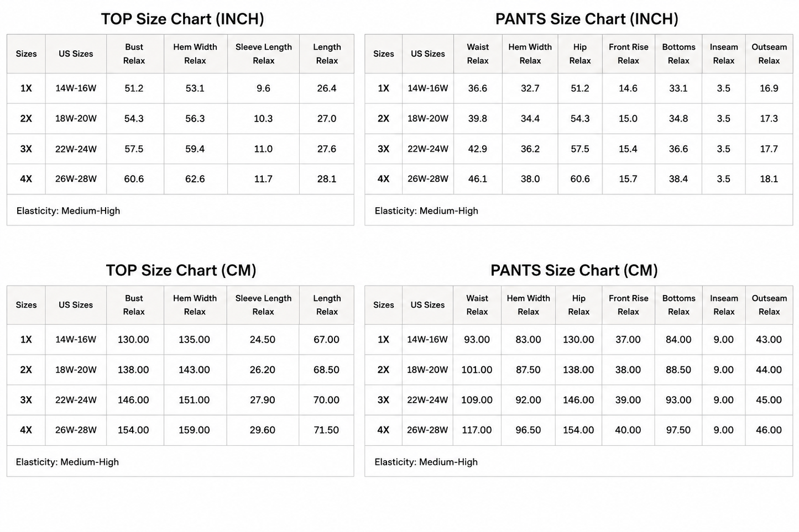Click the 159.00 hem width cell

tap(194, 430)
